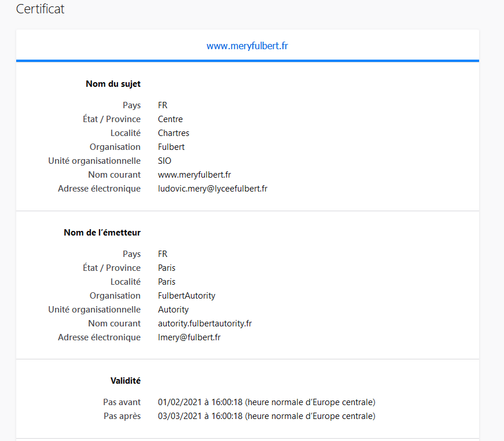This screenshot has height=441, width=504.
Task: Click the organisation value Fulbert
Action: 171,147
